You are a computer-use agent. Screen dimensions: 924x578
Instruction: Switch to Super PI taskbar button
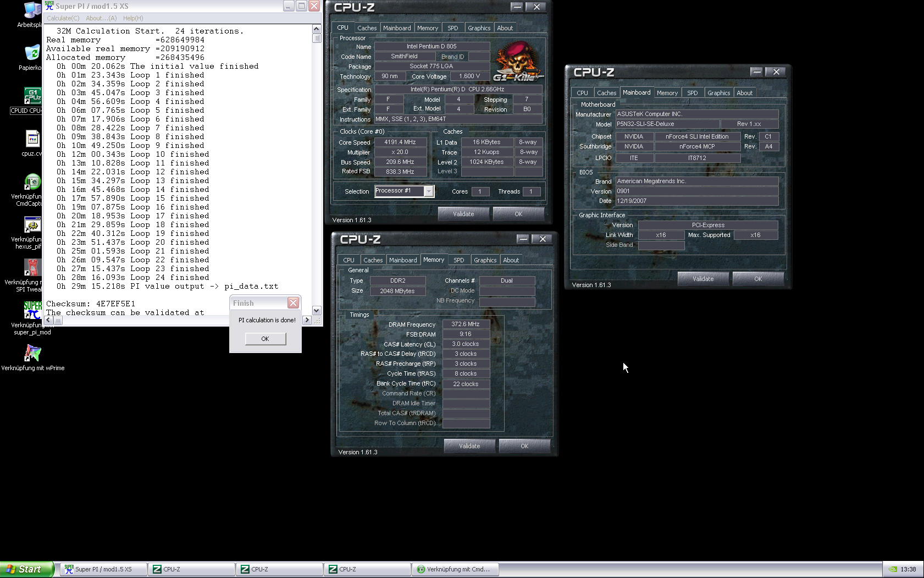103,569
